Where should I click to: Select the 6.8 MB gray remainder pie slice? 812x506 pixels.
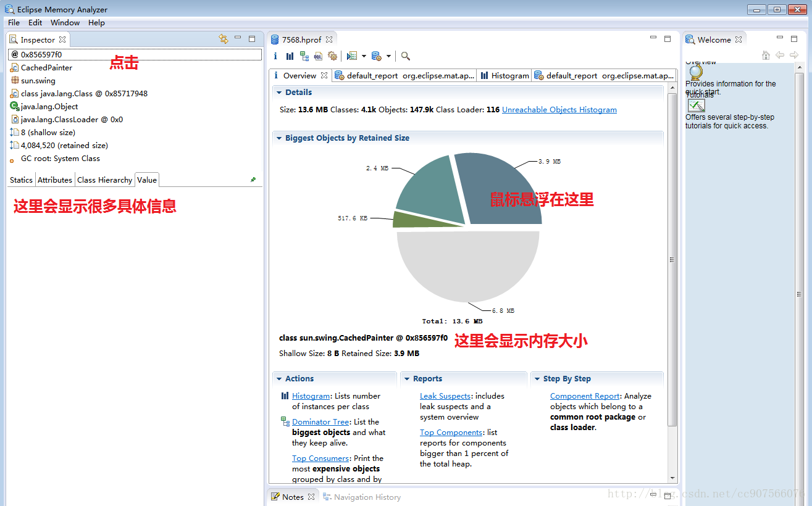[x=469, y=265]
